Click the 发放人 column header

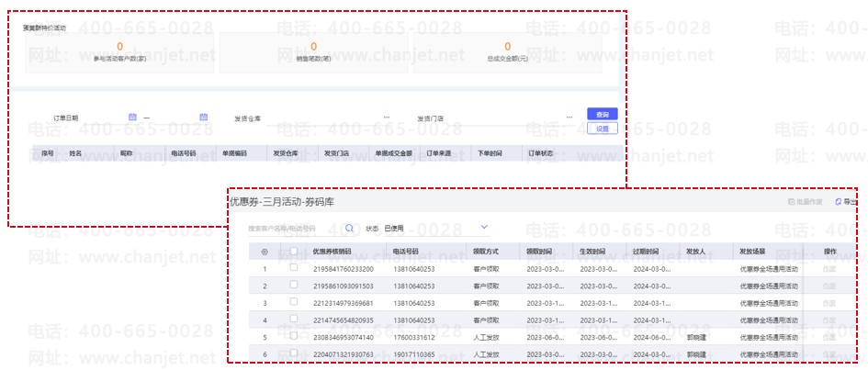tap(696, 252)
